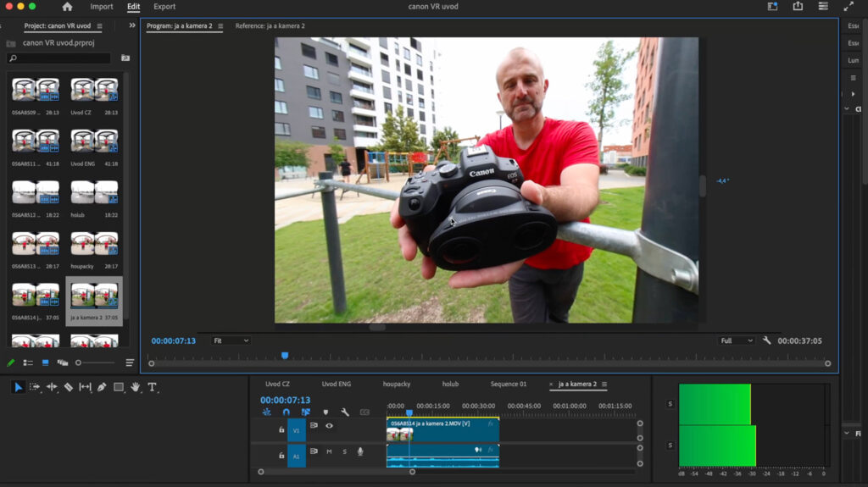Click the project panel search field

tap(59, 58)
